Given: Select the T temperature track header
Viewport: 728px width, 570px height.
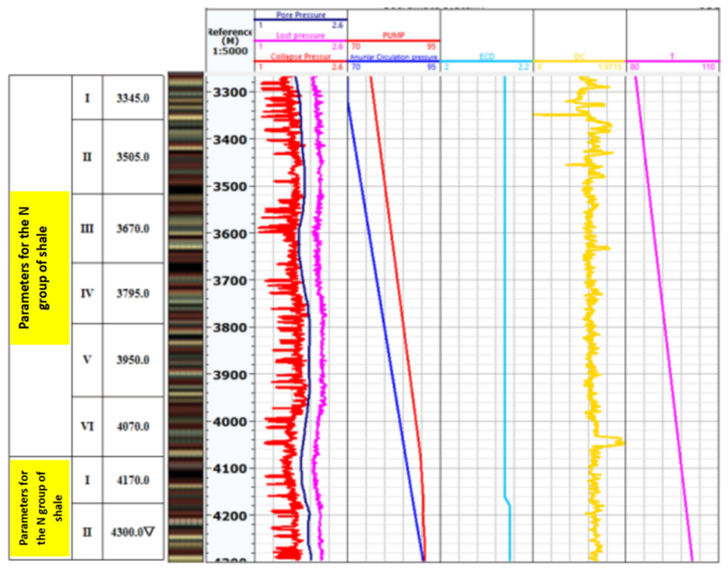Looking at the screenshot, I should click(x=672, y=57).
